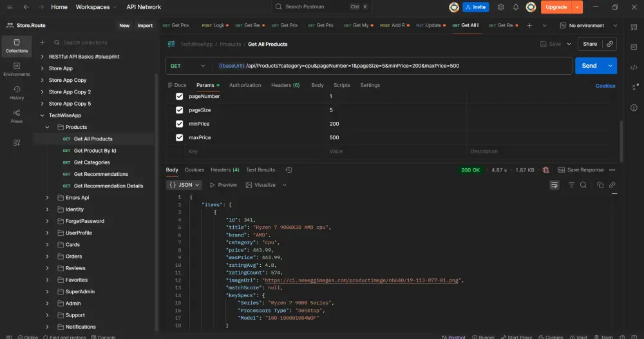
Task: Uncheck the minPrice parameter
Action: click(x=180, y=124)
